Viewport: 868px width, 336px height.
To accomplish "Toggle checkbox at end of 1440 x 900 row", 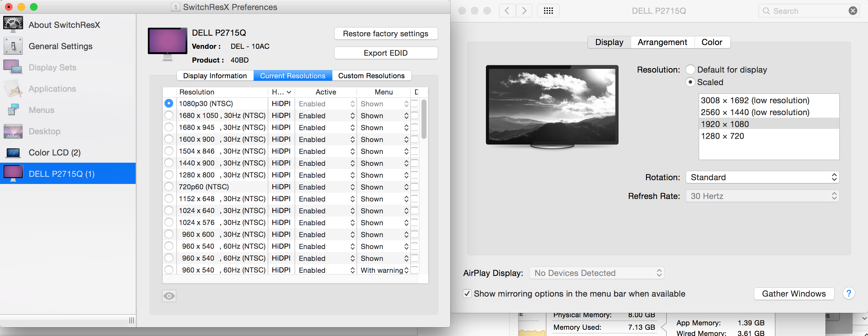I will tap(414, 163).
